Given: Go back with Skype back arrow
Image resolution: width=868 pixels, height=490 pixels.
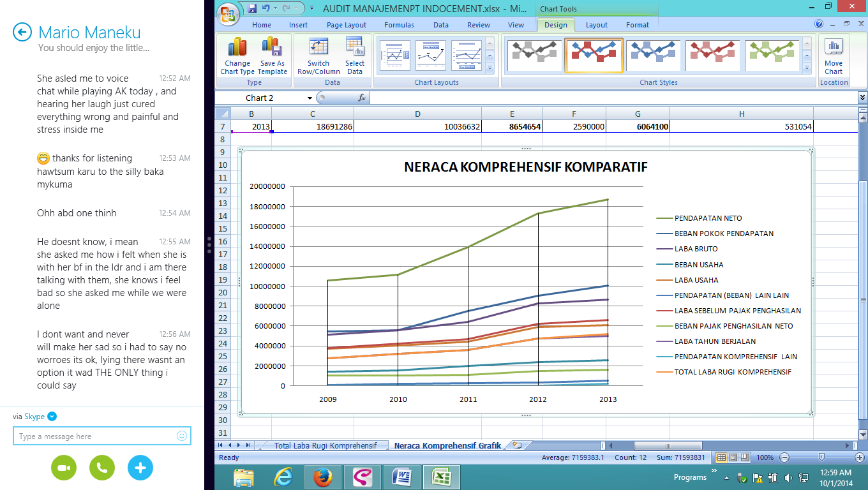Looking at the screenshot, I should (x=22, y=32).
